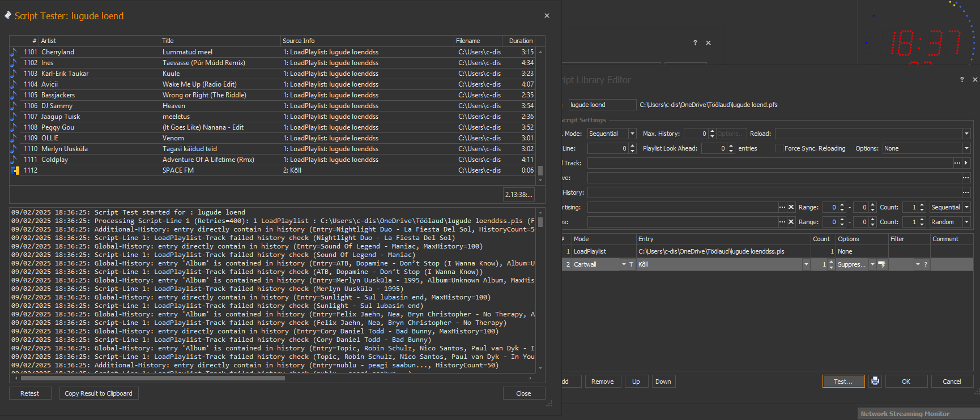
Task: Click the question mark icon in the Cartwall row
Action: click(926, 264)
